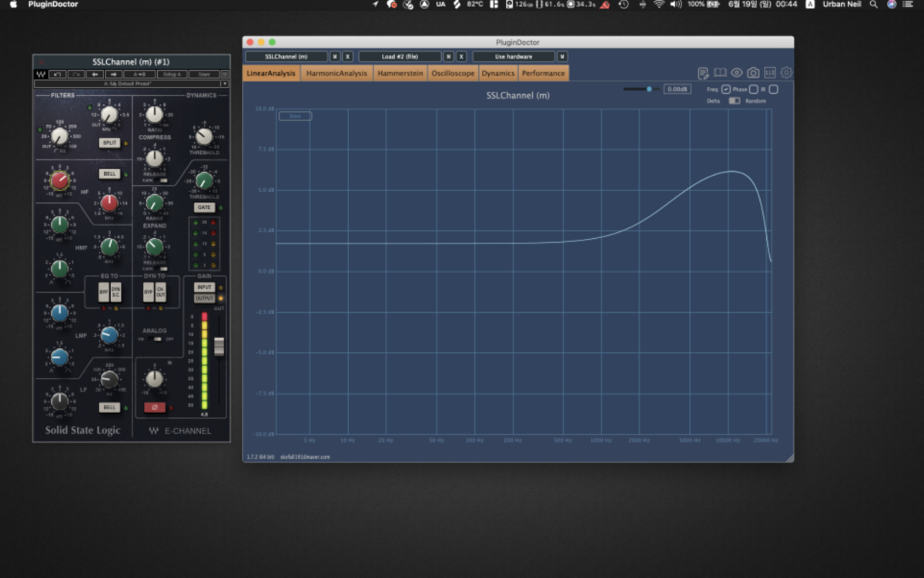Toggle the eye icon in PluginDoctor toolbar
This screenshot has width=924, height=578.
[x=737, y=73]
